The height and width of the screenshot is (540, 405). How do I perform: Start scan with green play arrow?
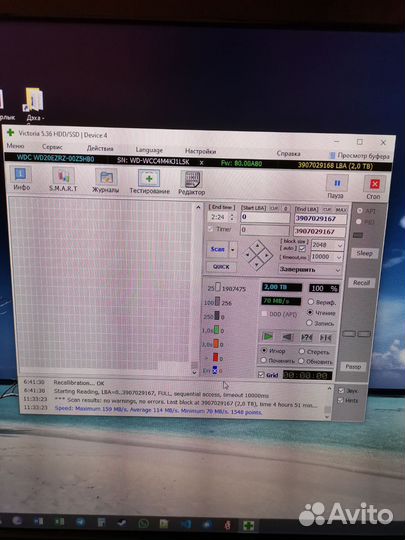pyautogui.click(x=268, y=336)
